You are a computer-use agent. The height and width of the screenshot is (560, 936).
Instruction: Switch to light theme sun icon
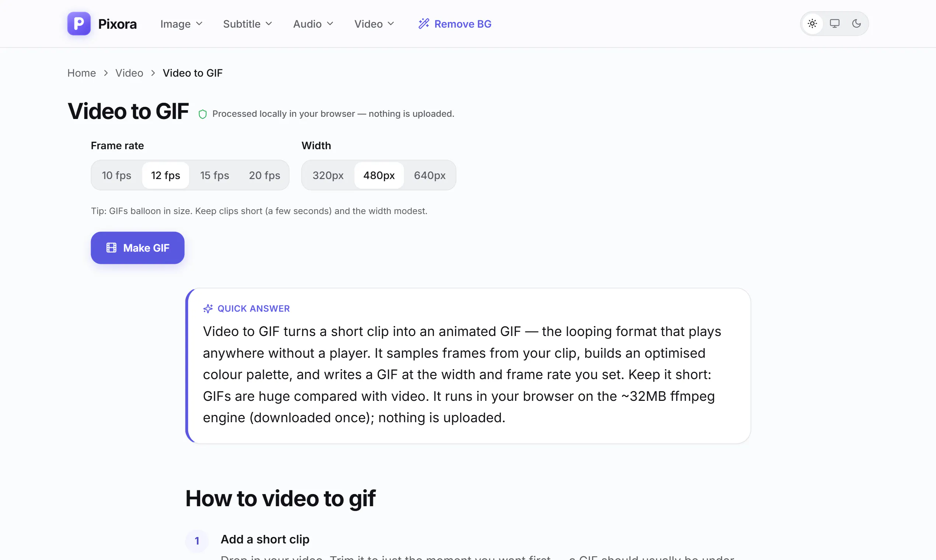(x=812, y=24)
